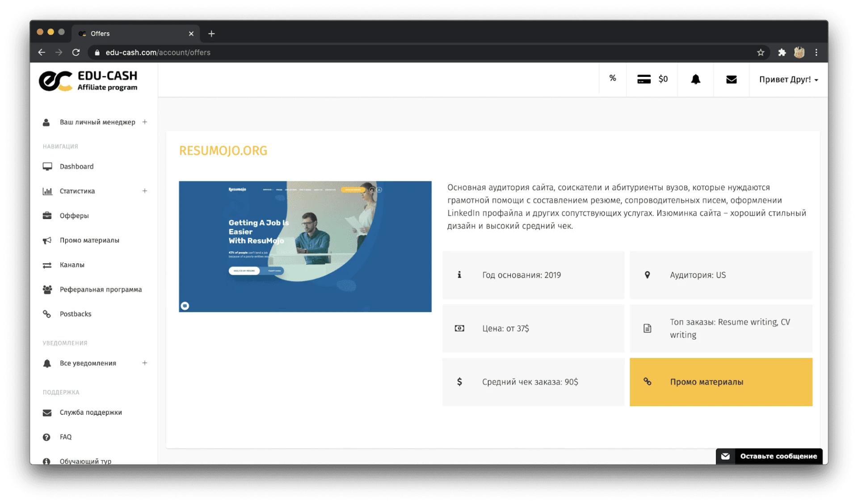Click Оставьте сообщение chat button
The width and height of the screenshot is (858, 504).
click(769, 456)
